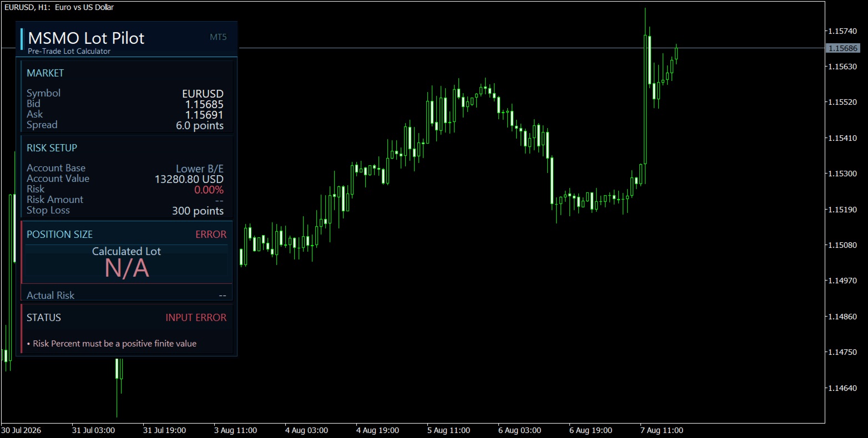The width and height of the screenshot is (868, 438).
Task: Click the 7 Aug 11:00 time axis label
Action: (x=662, y=430)
